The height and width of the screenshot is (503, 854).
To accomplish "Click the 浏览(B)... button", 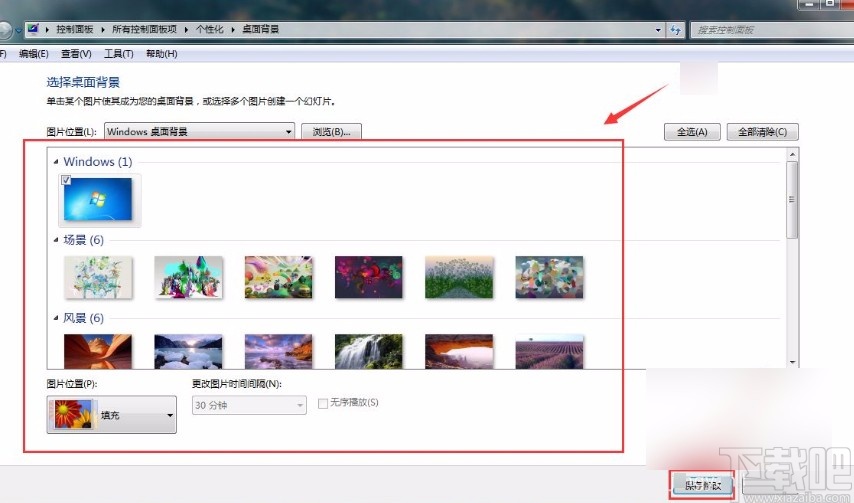I will pos(331,132).
